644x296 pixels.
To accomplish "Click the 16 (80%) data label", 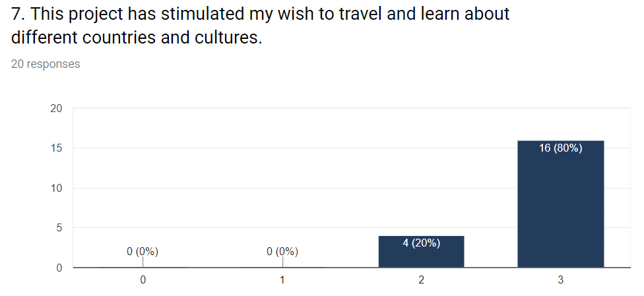I will [x=561, y=148].
